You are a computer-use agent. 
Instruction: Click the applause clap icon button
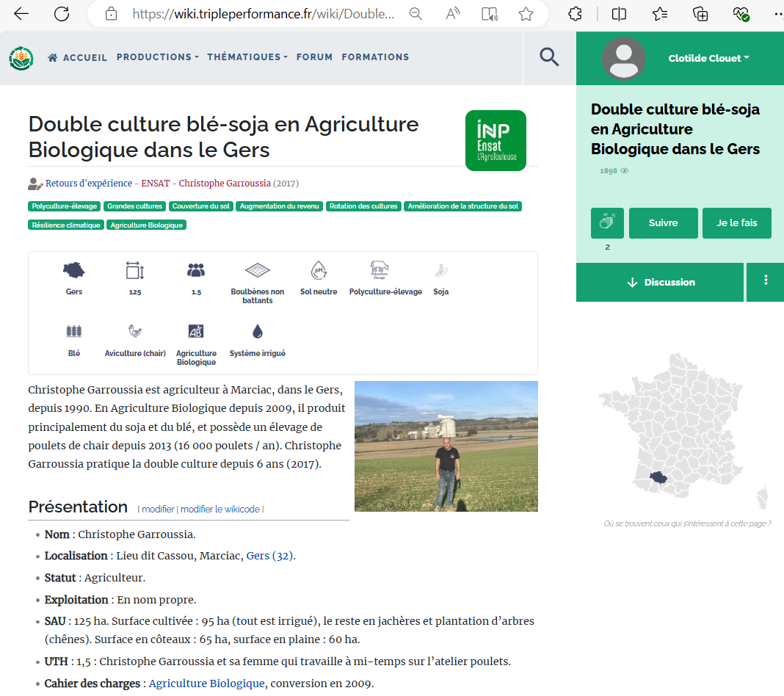[x=607, y=223]
